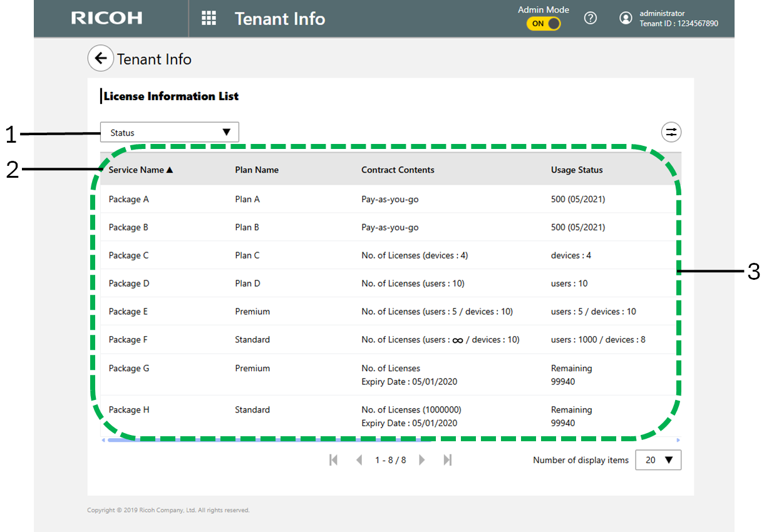Expand the Status filter dropdown
This screenshot has width=764, height=532.
(x=169, y=132)
